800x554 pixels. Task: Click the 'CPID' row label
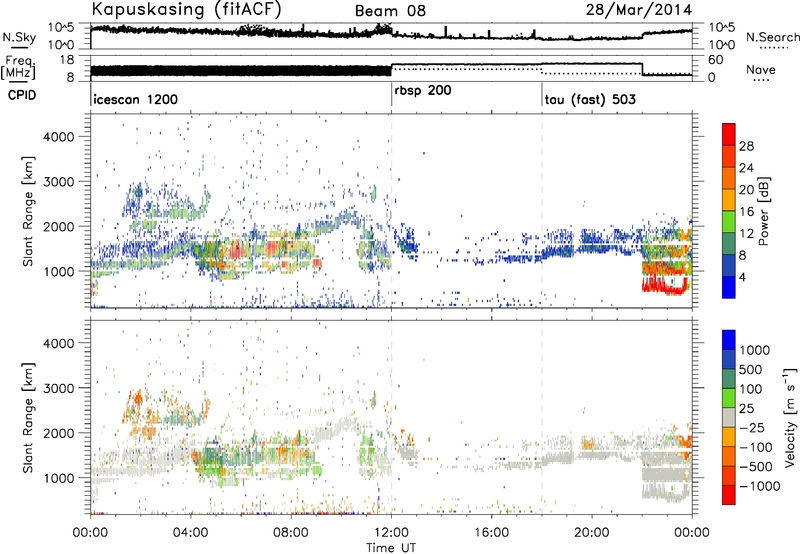point(22,95)
